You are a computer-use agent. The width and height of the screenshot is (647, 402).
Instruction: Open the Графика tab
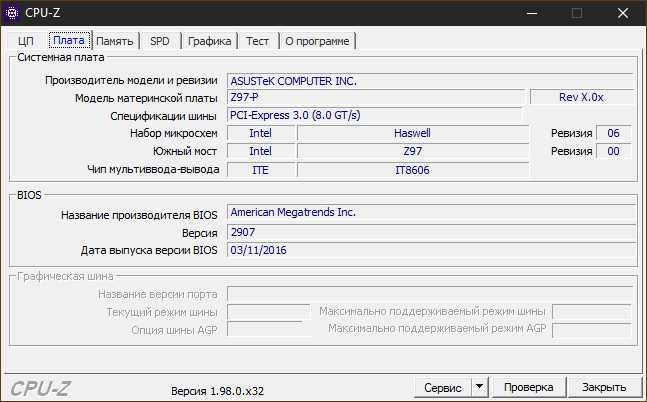209,41
